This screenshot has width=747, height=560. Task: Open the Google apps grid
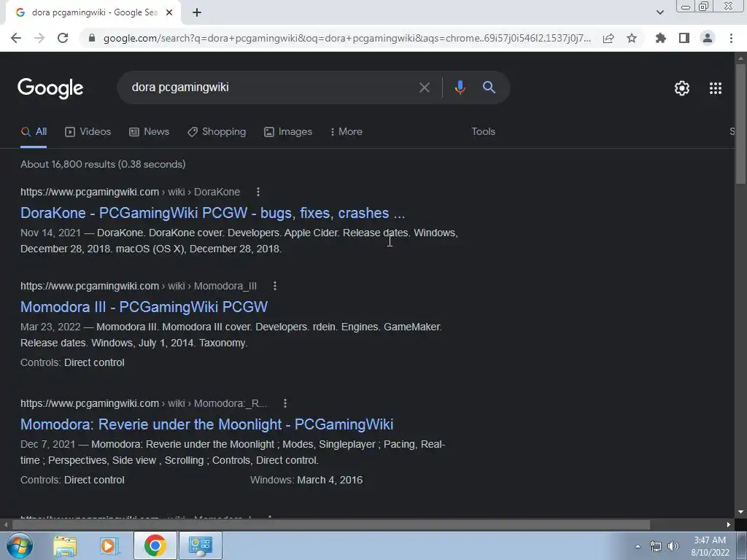click(716, 88)
